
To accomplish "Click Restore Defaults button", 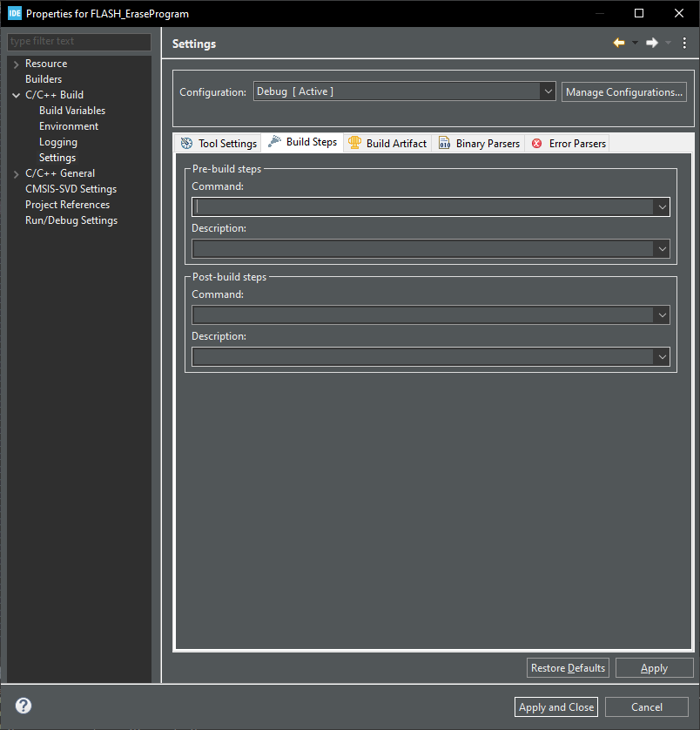I will (x=568, y=668).
